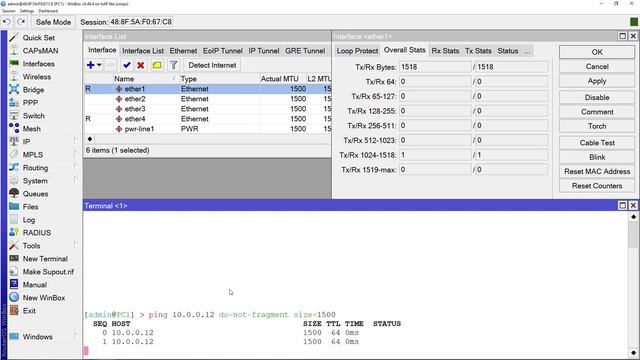Open Wireless section
The height and width of the screenshot is (360, 640).
(x=37, y=77)
